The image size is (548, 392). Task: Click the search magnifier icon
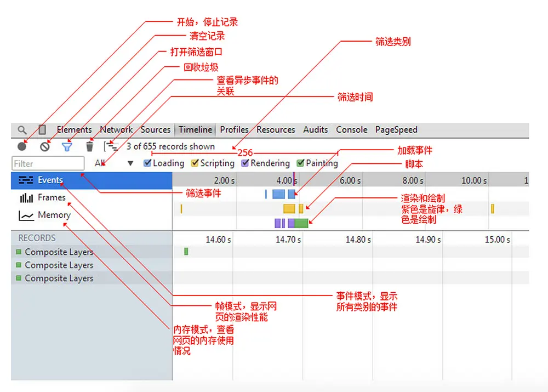pyautogui.click(x=21, y=129)
